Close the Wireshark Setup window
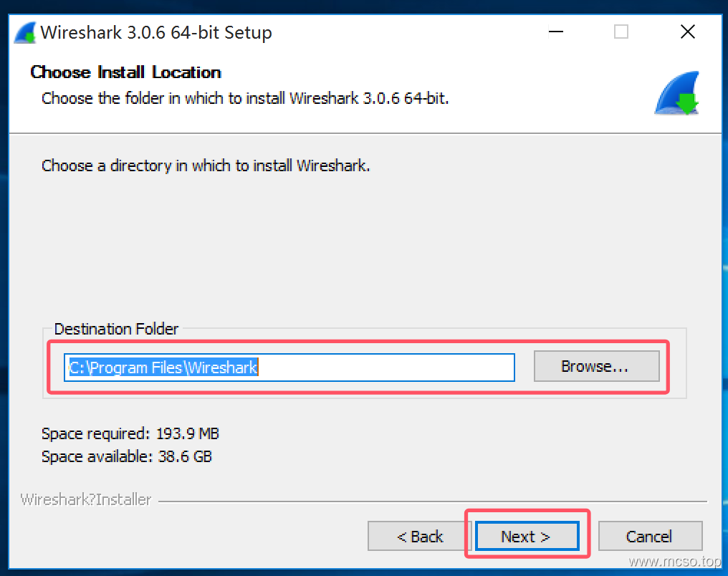728x576 pixels. point(688,32)
